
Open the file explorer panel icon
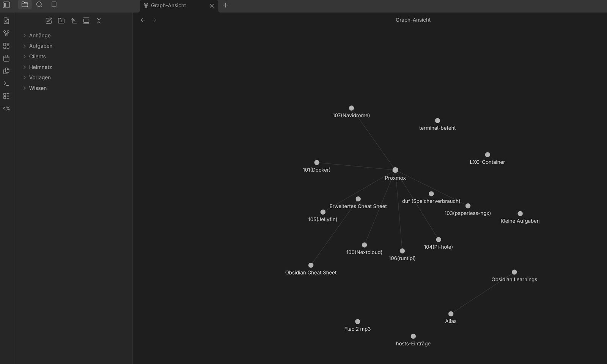click(x=25, y=5)
